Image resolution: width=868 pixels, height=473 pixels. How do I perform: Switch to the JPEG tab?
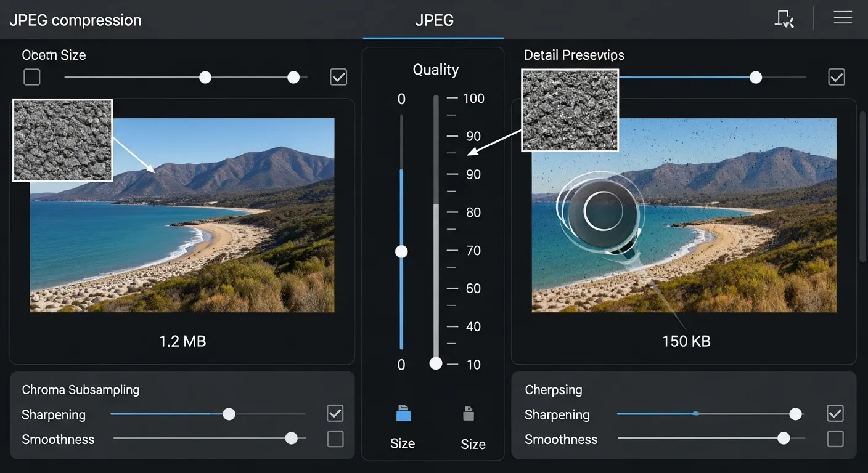(x=434, y=20)
